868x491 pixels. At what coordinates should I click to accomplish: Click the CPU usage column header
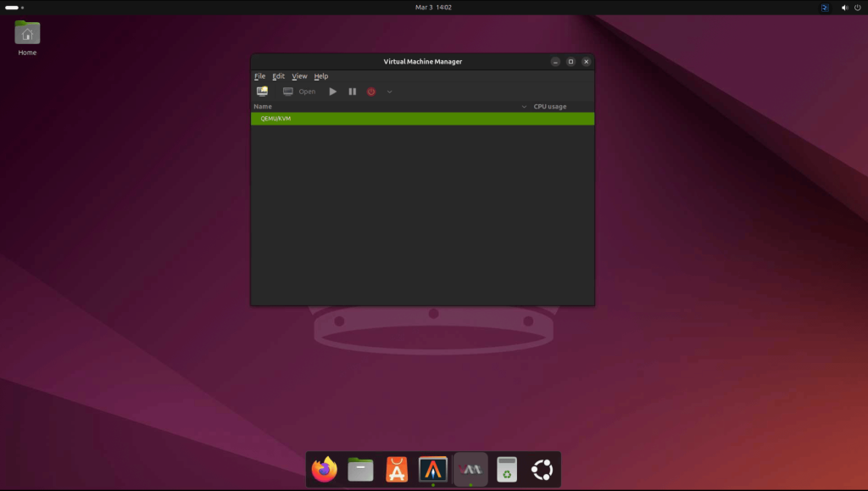coord(549,106)
